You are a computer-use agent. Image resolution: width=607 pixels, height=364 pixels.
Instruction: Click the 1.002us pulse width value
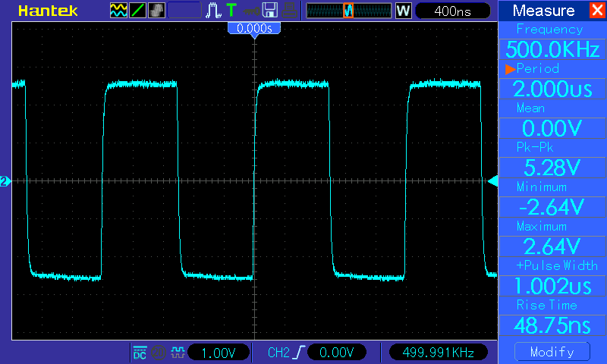point(552,286)
